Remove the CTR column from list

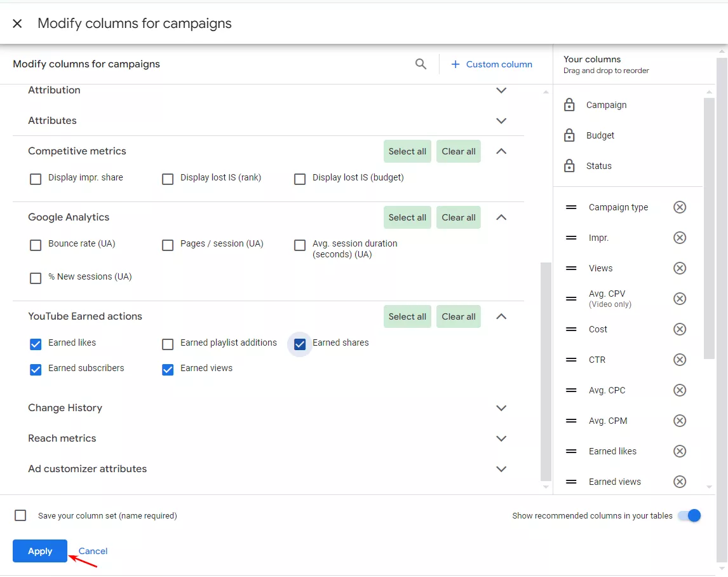coord(680,360)
